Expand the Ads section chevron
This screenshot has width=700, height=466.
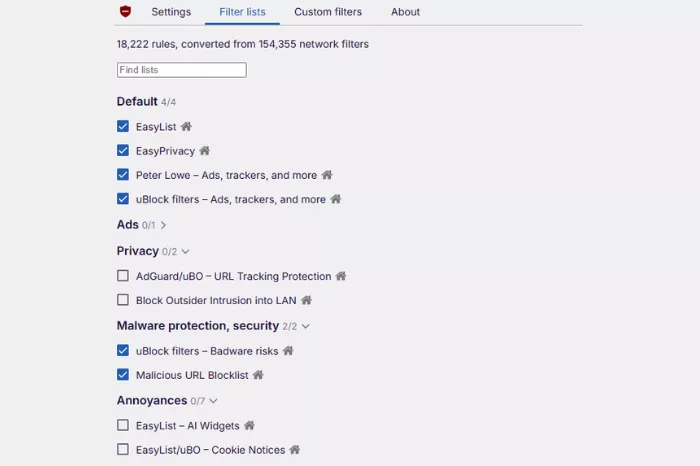[x=163, y=225]
